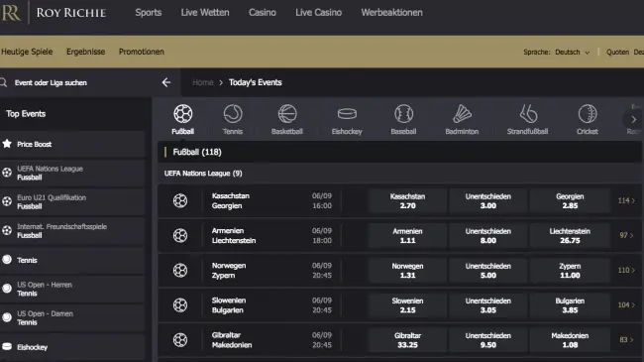Open Price Boost star item
The height and width of the screenshot is (362, 644).
click(73, 145)
